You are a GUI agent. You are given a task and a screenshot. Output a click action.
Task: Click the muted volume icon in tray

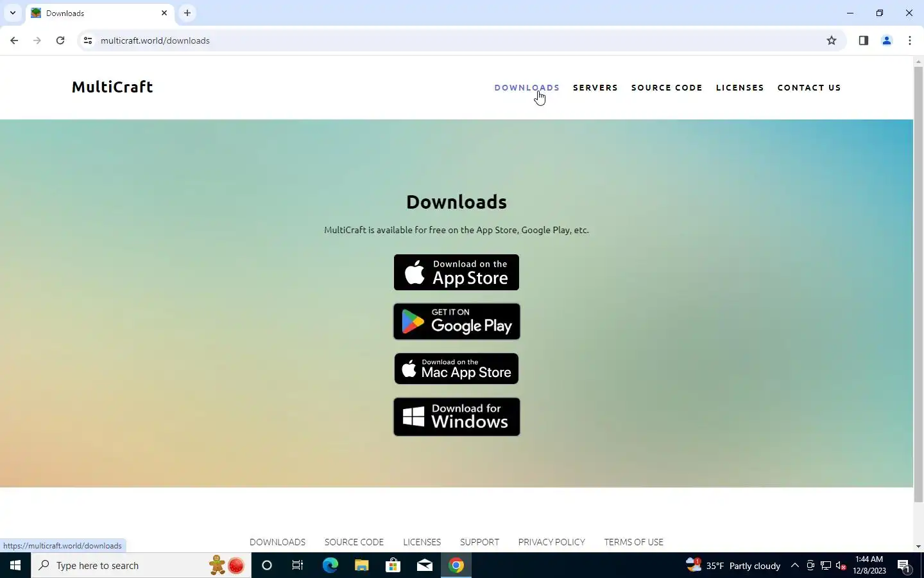841,565
